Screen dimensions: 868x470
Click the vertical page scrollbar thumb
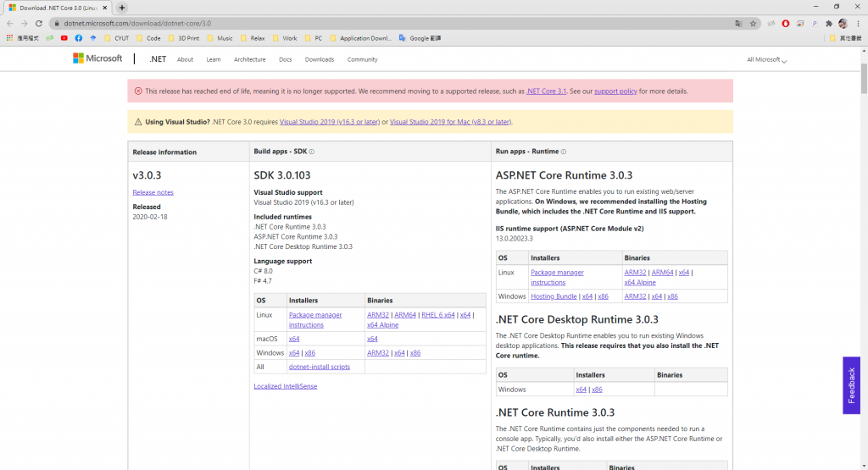[864, 79]
